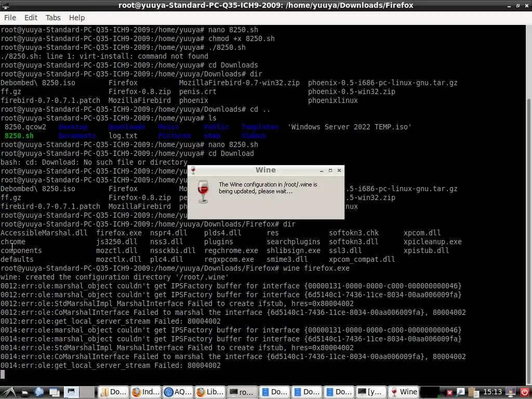Viewport: 532px width, 399px height.
Task: Open the Help menu in the terminal
Action: 77,18
